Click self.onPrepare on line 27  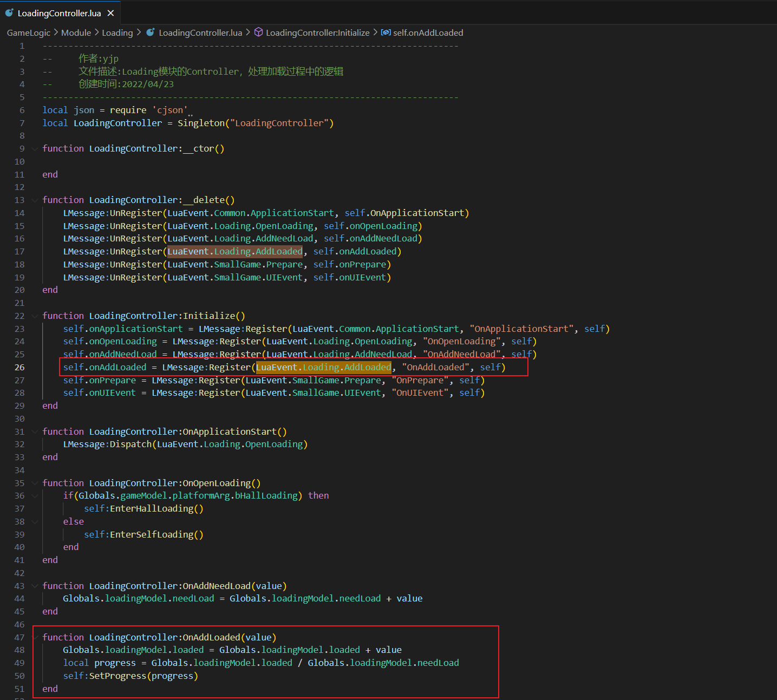tap(99, 380)
